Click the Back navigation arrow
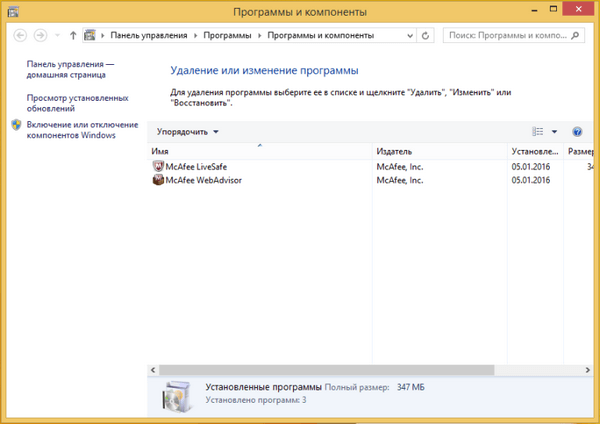The image size is (600, 424). 20,36
